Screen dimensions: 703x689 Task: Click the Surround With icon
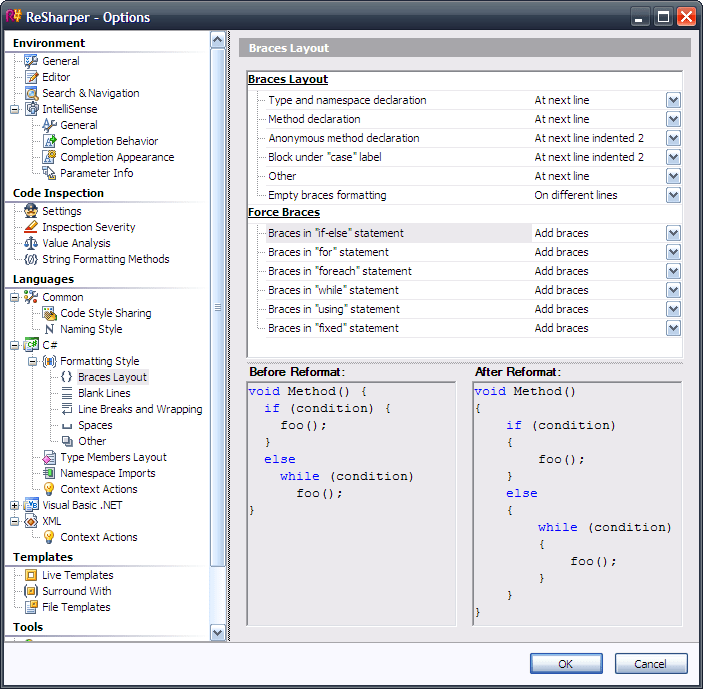coord(31,591)
